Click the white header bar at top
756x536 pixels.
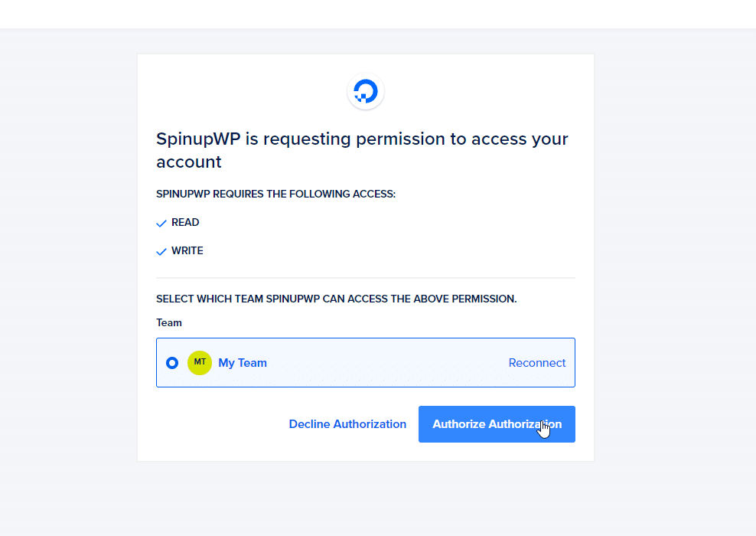(x=378, y=14)
